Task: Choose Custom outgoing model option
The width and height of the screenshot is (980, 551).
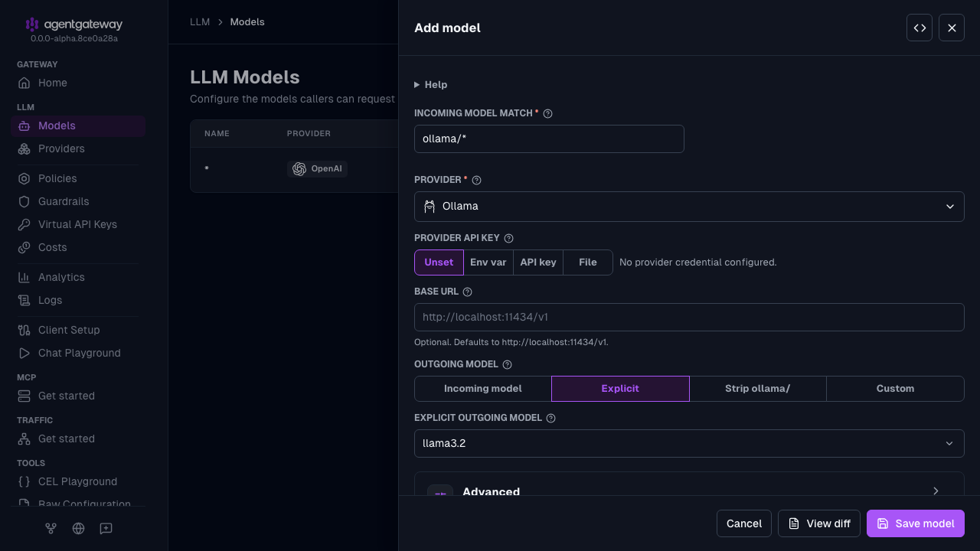Action: (x=895, y=388)
